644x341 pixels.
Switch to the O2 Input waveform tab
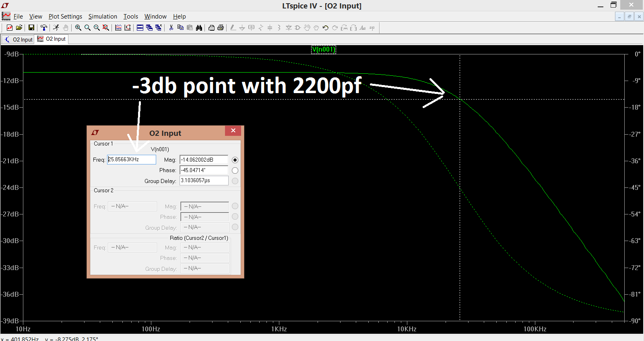coord(52,39)
